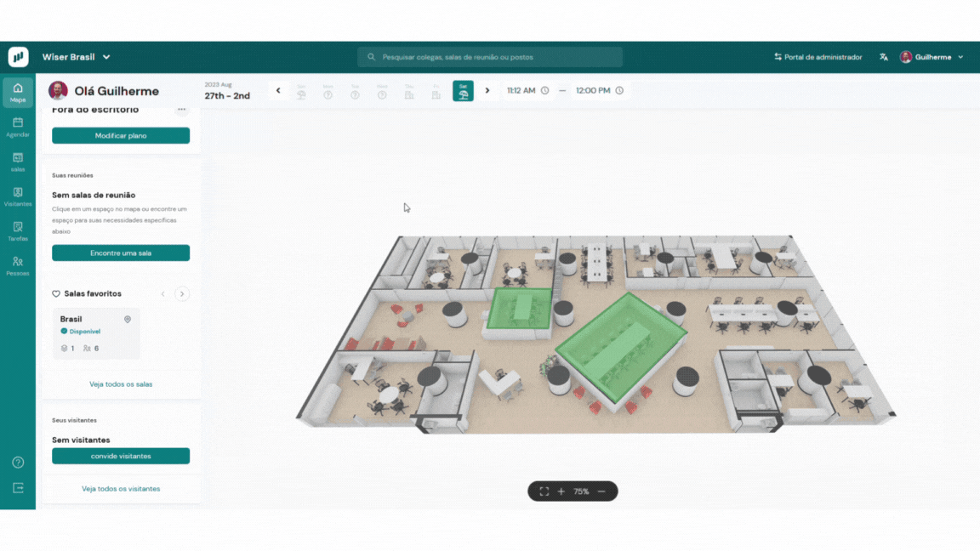Select Friday in the week strip
The height and width of the screenshot is (551, 980).
point(436,92)
